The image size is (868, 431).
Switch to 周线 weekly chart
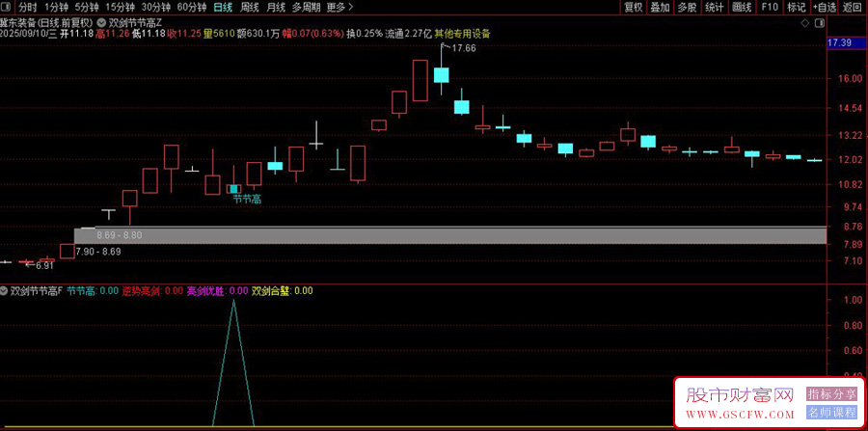[x=250, y=7]
